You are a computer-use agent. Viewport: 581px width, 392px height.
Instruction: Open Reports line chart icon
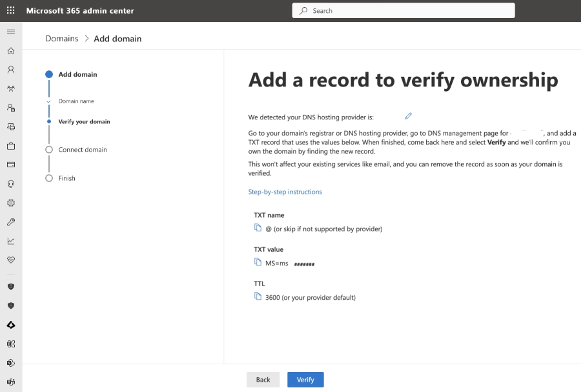pyautogui.click(x=11, y=241)
